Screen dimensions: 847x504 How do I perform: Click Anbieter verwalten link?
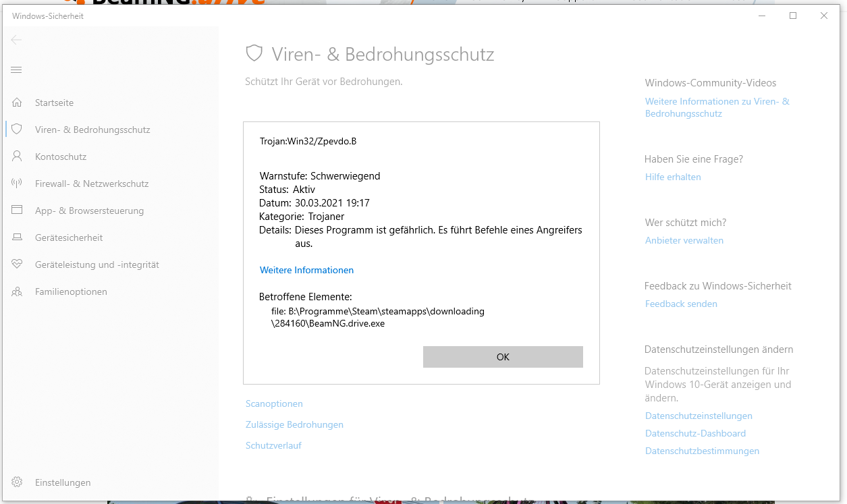click(x=684, y=240)
